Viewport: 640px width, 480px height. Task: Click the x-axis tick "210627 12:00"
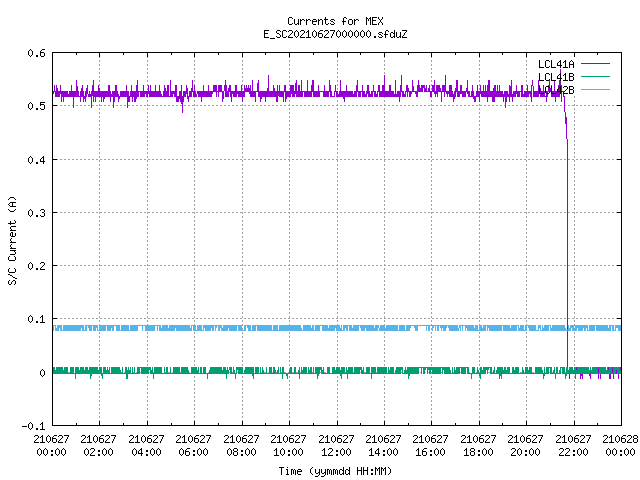point(336,445)
